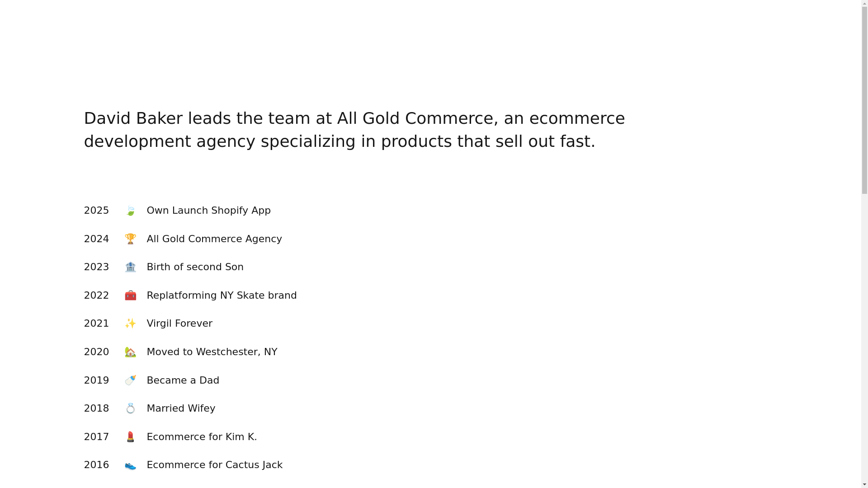Viewport: 868px width, 488px height.
Task: Click the trophy emoji beside 2024
Action: (130, 239)
